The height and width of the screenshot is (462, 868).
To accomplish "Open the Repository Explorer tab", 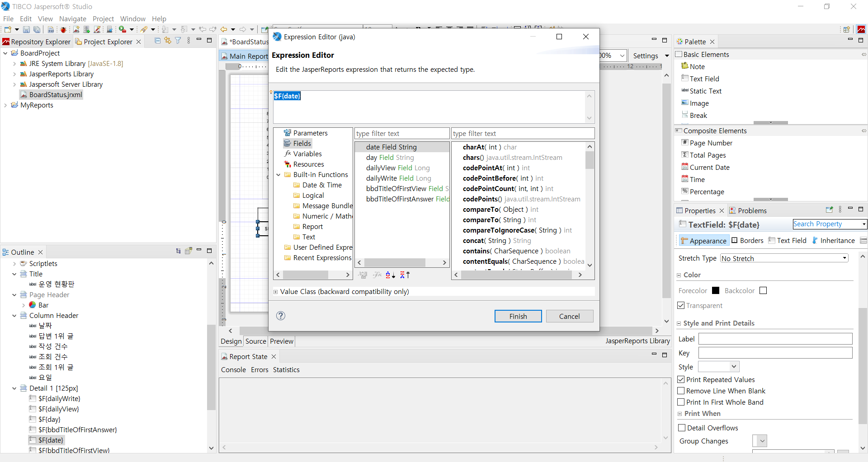I will tap(36, 42).
